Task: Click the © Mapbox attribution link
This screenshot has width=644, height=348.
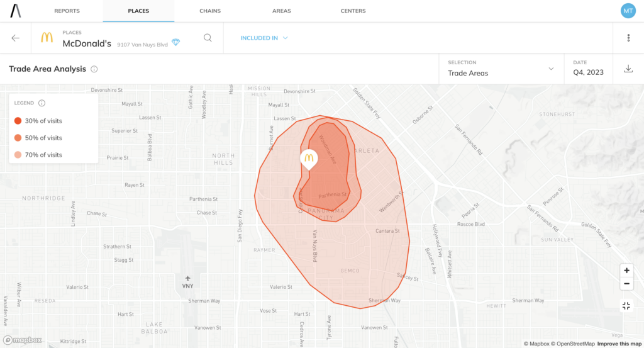Action: 536,344
